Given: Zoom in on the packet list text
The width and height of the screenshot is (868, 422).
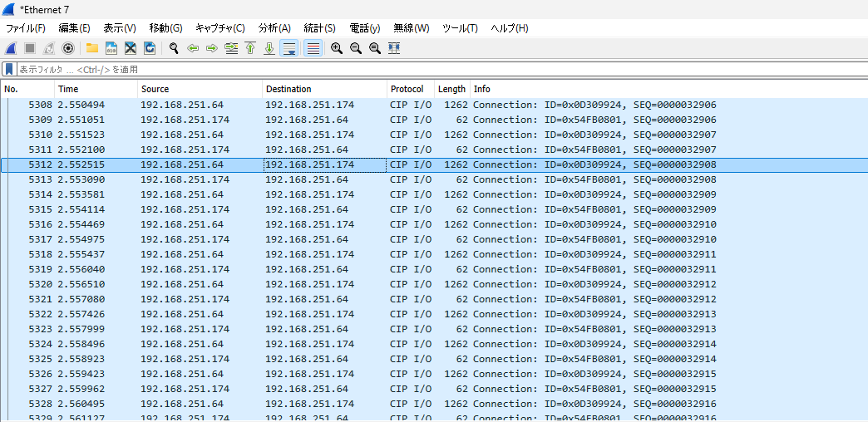Looking at the screenshot, I should [x=337, y=48].
